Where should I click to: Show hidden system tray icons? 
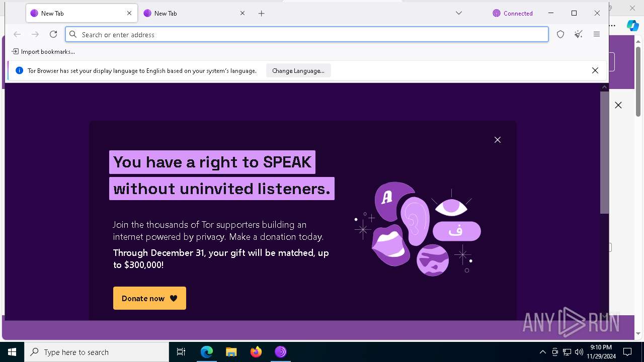(542, 352)
